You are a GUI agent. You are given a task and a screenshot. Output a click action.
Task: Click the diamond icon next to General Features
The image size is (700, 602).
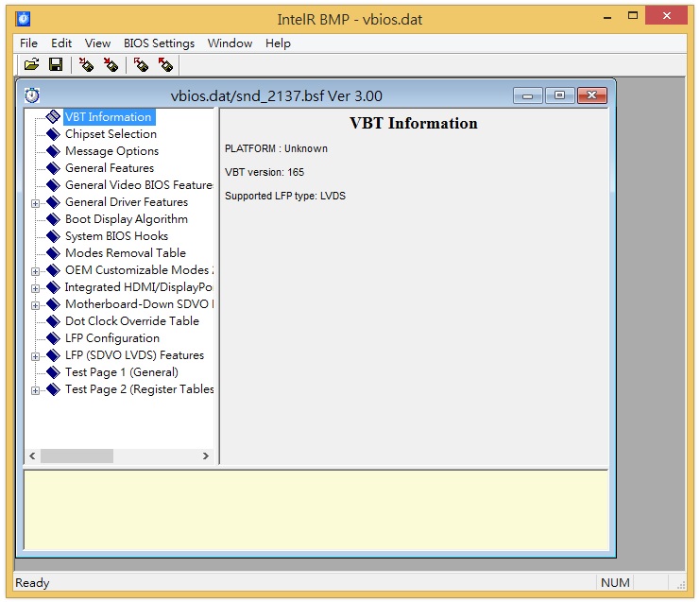pyautogui.click(x=53, y=168)
